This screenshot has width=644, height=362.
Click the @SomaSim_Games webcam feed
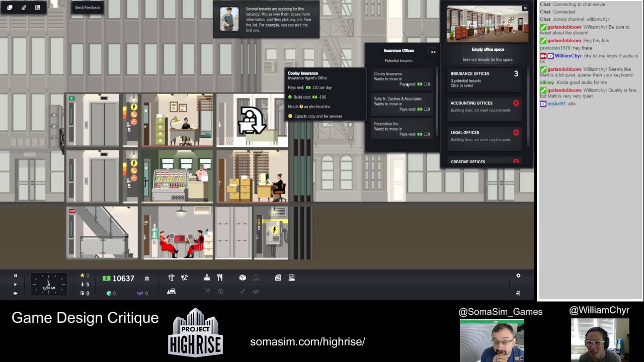pos(492,340)
